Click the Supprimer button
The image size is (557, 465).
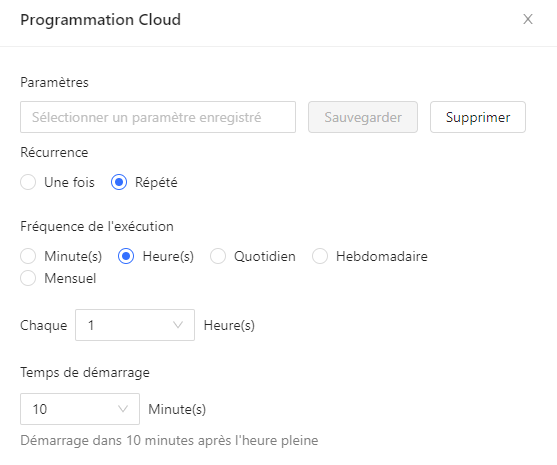pos(478,117)
